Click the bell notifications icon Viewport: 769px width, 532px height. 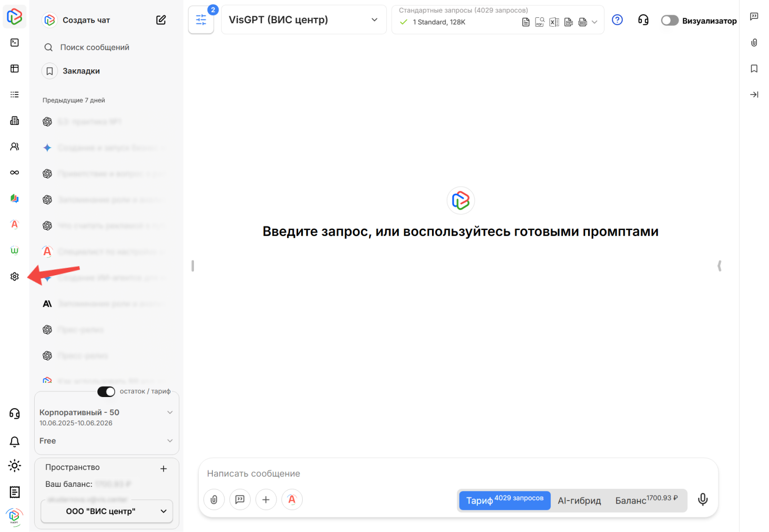coord(14,442)
